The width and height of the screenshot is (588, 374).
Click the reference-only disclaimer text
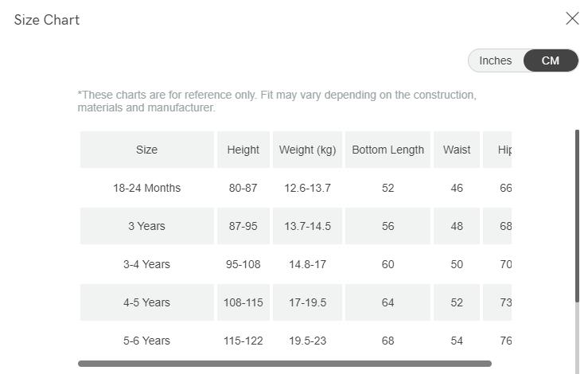click(x=277, y=101)
